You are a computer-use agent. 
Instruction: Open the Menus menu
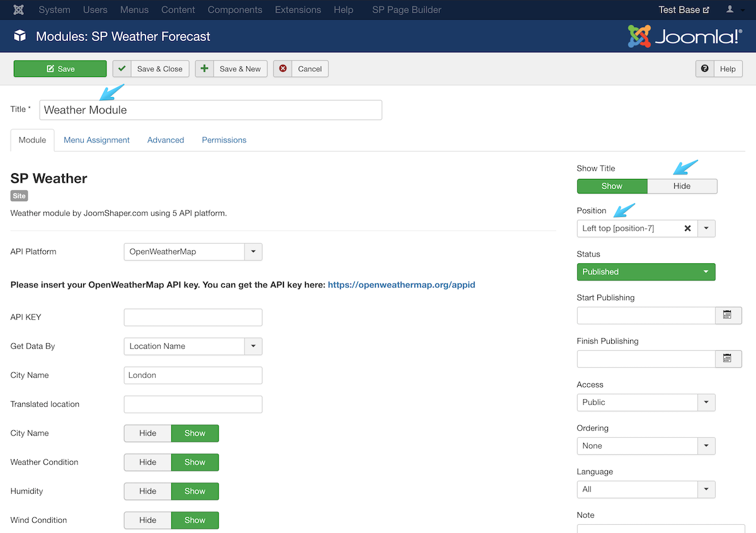pyautogui.click(x=134, y=10)
